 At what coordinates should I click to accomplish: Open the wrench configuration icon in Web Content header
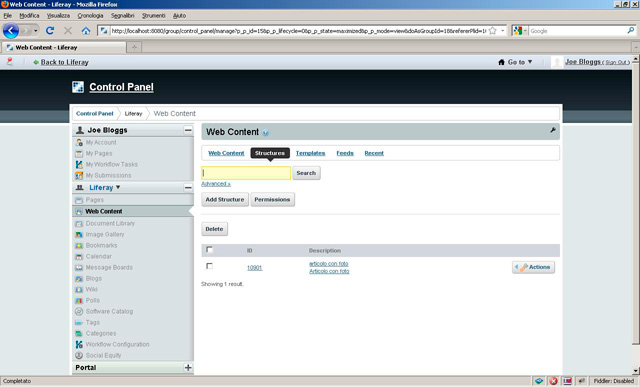(x=553, y=130)
